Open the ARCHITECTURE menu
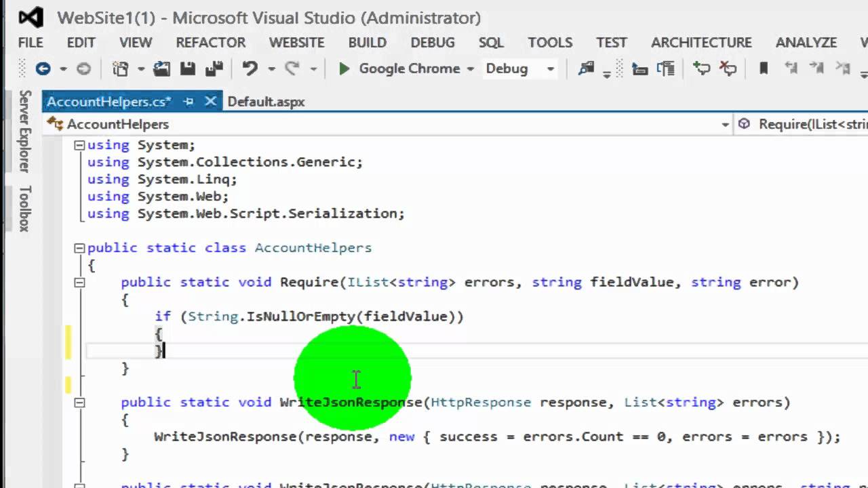This screenshot has height=488, width=868. tap(701, 43)
